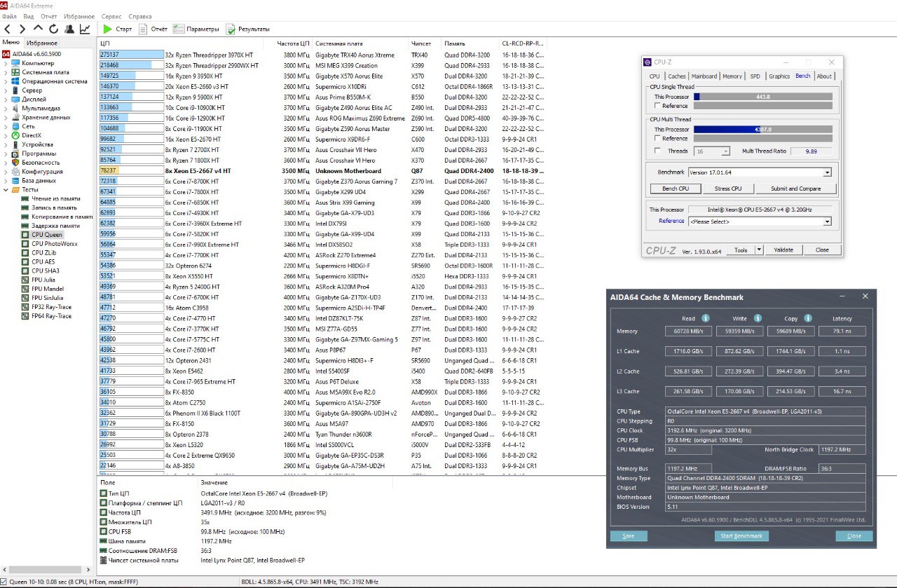The image size is (897, 588).
Task: Open the Отчёт report toolbar button
Action: point(153,29)
